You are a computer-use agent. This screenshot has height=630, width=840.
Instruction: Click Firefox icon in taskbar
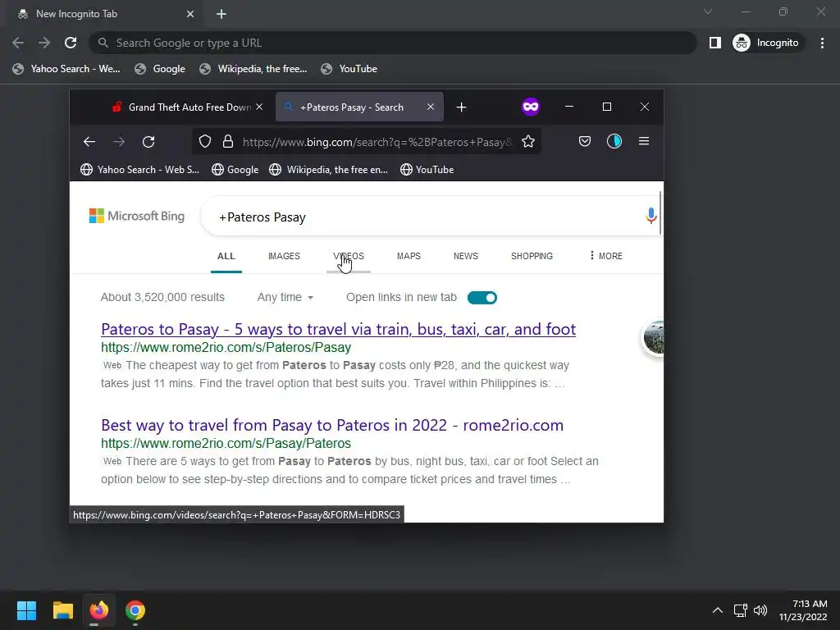pyautogui.click(x=99, y=610)
